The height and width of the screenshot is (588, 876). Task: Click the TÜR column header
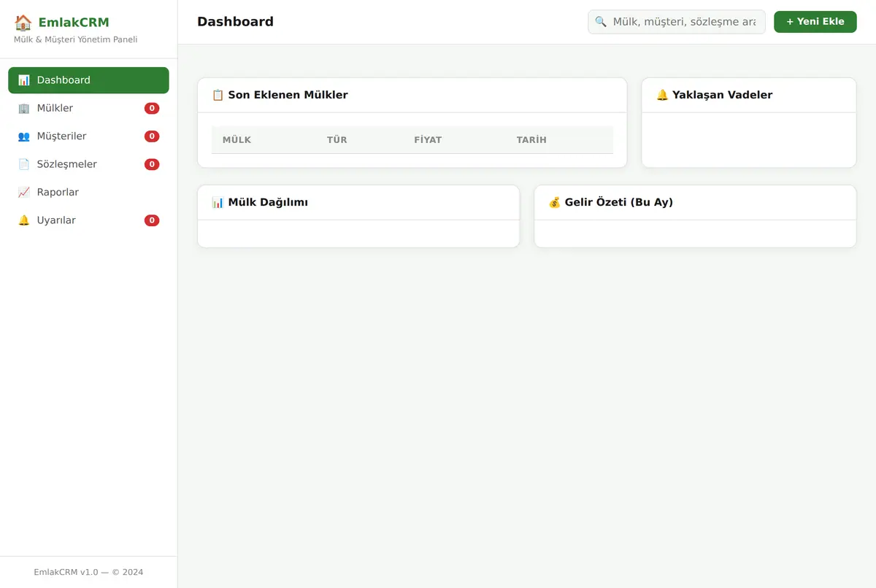(x=337, y=140)
